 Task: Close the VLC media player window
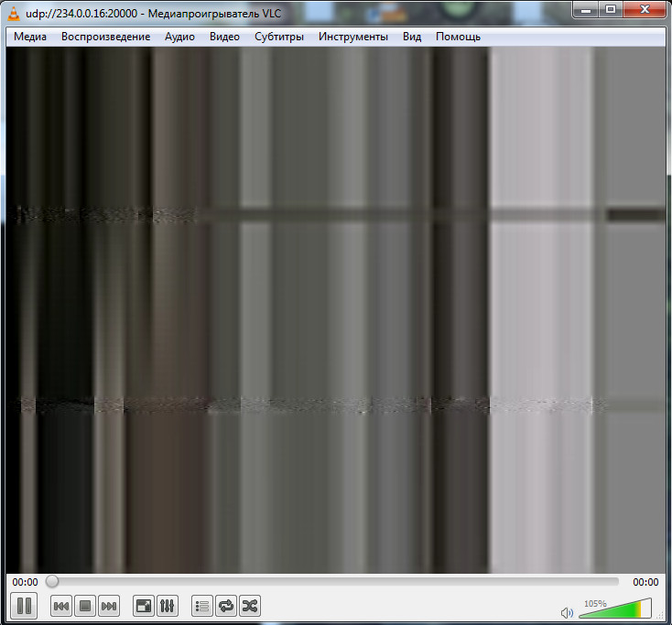point(645,10)
